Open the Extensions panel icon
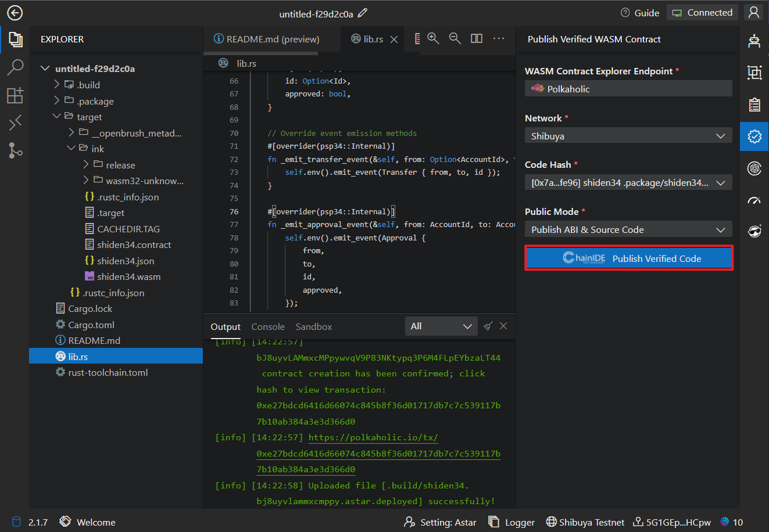Screen dimensions: 769x532 click(x=15, y=95)
